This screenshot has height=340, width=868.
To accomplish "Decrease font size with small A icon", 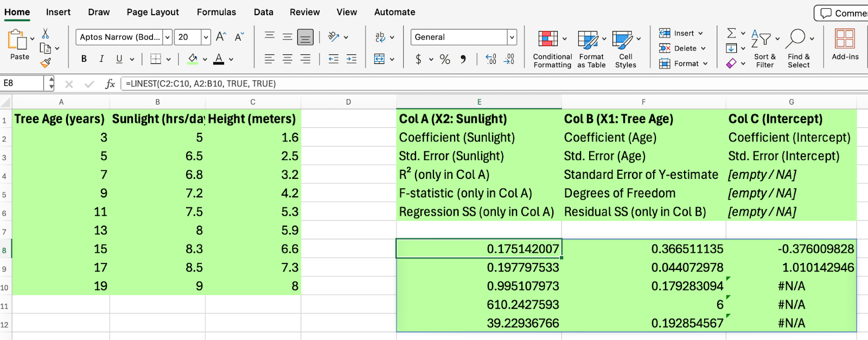I will pos(239,37).
